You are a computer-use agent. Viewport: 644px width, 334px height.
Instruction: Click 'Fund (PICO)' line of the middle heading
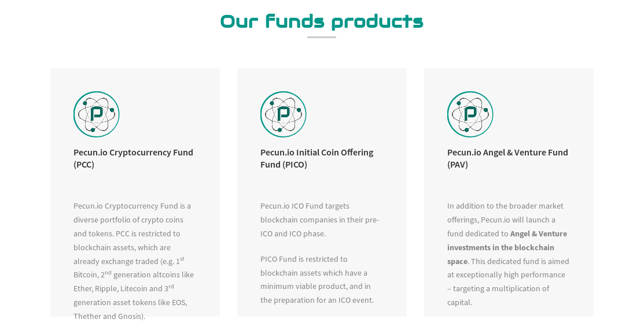(284, 165)
